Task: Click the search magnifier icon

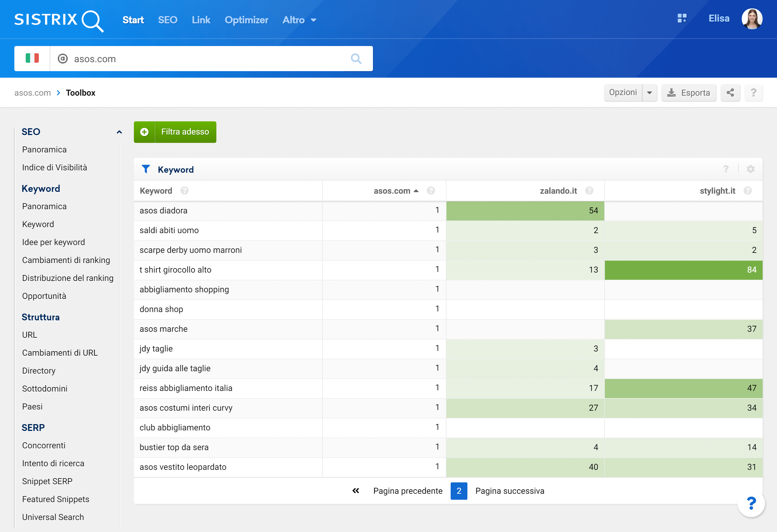Action: click(356, 59)
